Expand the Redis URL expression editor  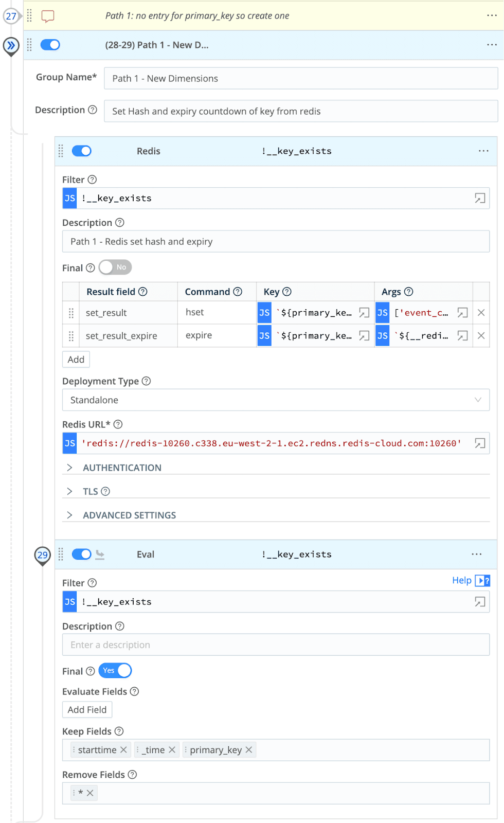[x=479, y=443]
